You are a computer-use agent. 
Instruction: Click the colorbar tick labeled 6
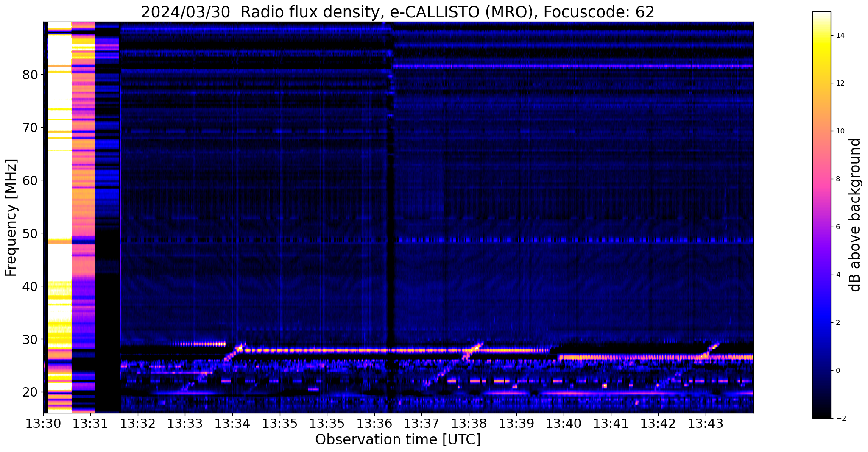[837, 227]
